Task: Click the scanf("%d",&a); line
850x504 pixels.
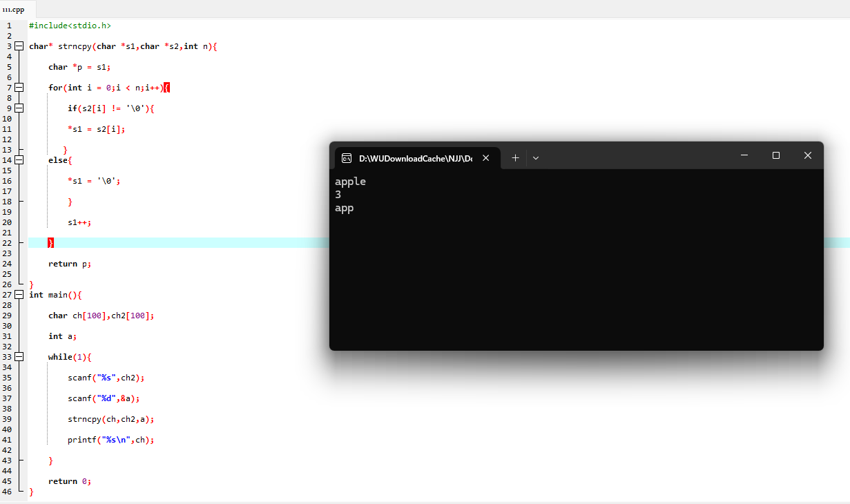Action: tap(104, 398)
